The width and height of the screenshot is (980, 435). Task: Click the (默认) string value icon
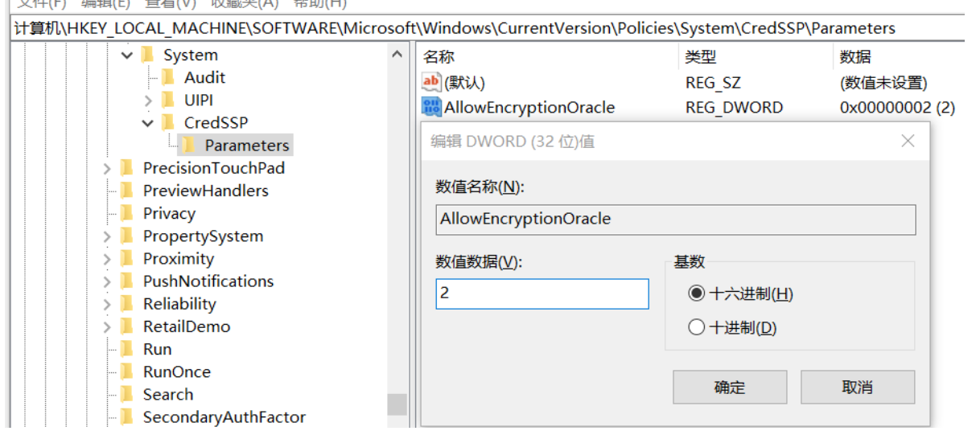coord(431,82)
